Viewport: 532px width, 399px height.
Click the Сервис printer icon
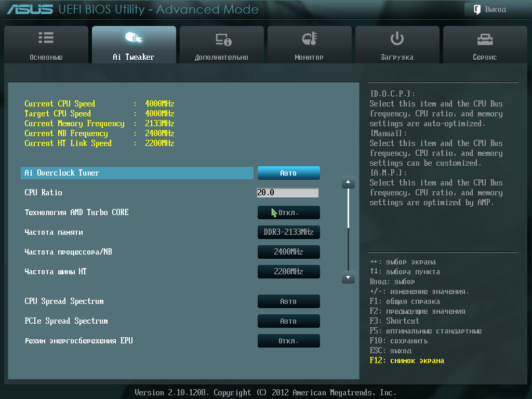tap(485, 39)
